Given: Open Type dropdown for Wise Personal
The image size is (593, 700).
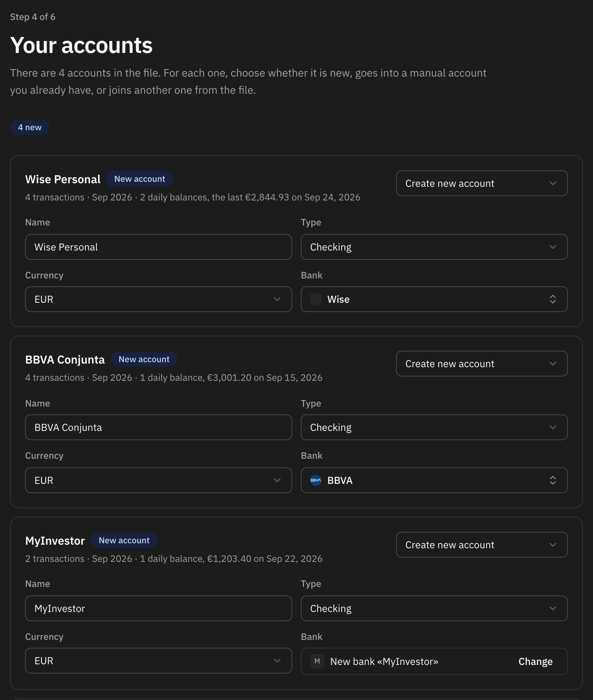Looking at the screenshot, I should tap(434, 247).
